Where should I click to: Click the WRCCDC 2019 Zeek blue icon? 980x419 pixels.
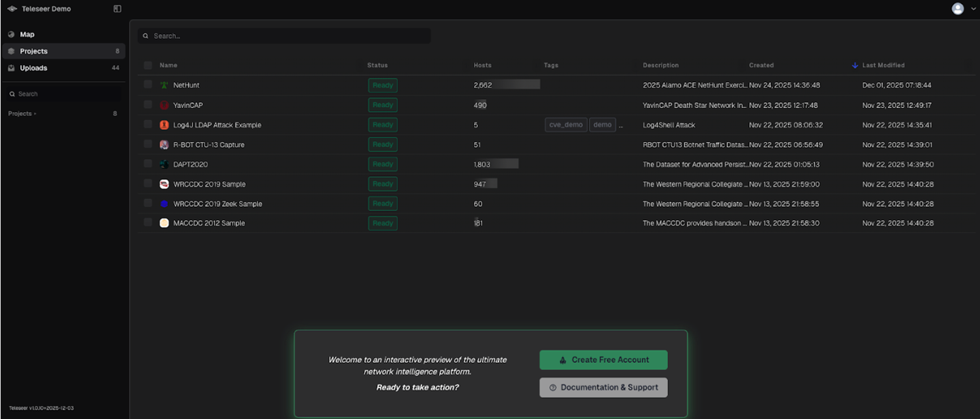(x=164, y=204)
